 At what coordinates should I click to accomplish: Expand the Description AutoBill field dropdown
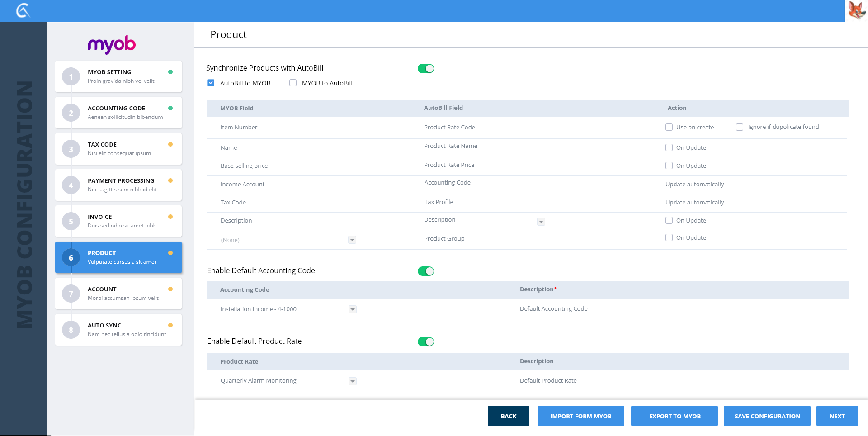coord(541,222)
